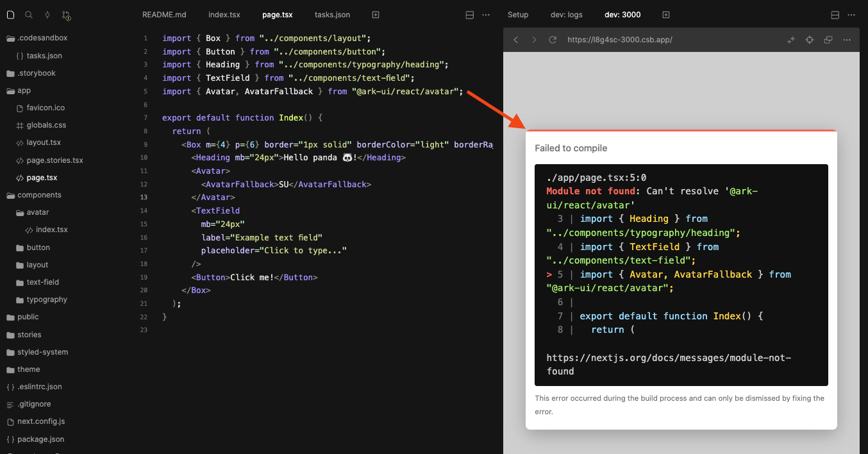
Task: Click the split editor layout icon
Action: 470,14
